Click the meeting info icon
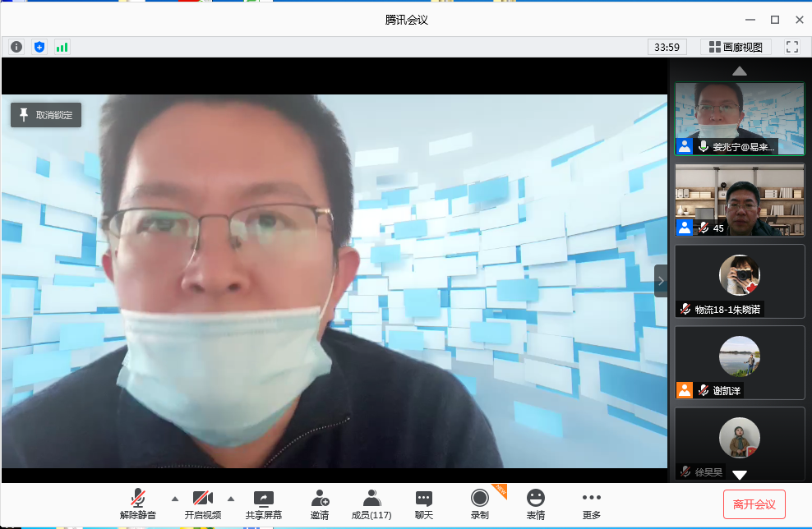812x529 pixels. (x=16, y=47)
